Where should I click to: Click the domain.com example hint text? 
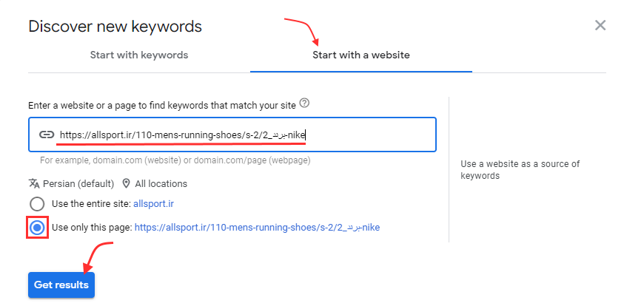click(175, 160)
